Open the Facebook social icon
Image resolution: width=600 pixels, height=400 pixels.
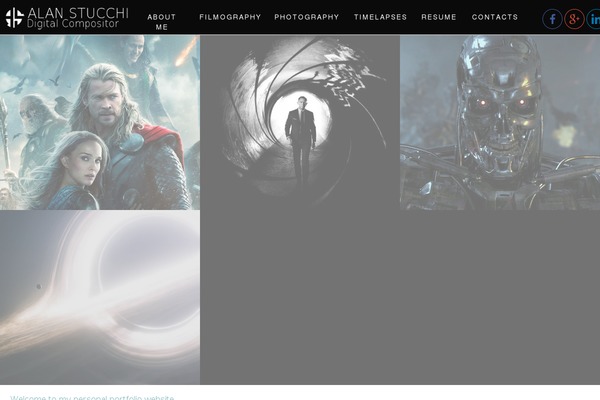click(x=552, y=19)
